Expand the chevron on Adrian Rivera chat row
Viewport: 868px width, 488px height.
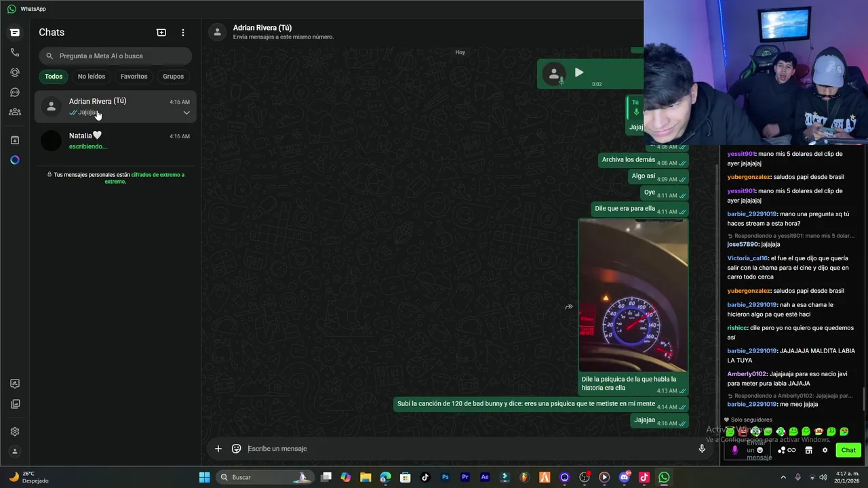186,113
